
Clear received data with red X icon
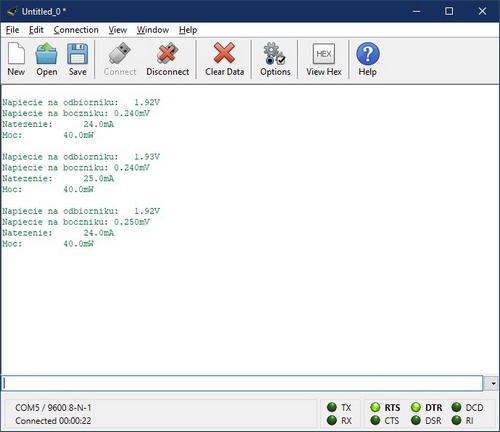click(x=224, y=59)
